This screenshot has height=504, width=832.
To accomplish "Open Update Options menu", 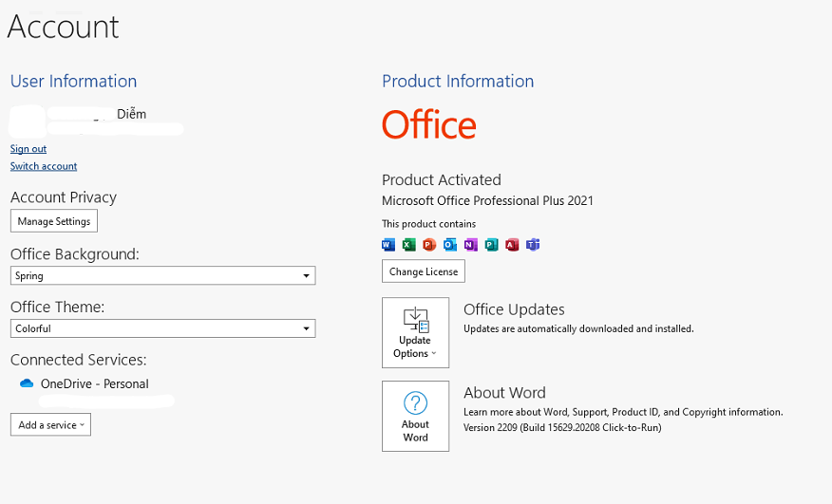I will (x=415, y=332).
